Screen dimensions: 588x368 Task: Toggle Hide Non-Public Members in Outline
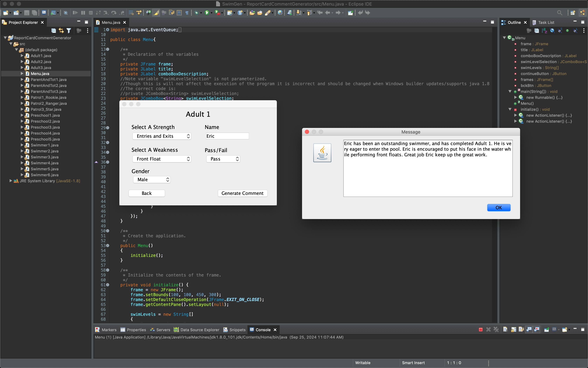tap(567, 30)
